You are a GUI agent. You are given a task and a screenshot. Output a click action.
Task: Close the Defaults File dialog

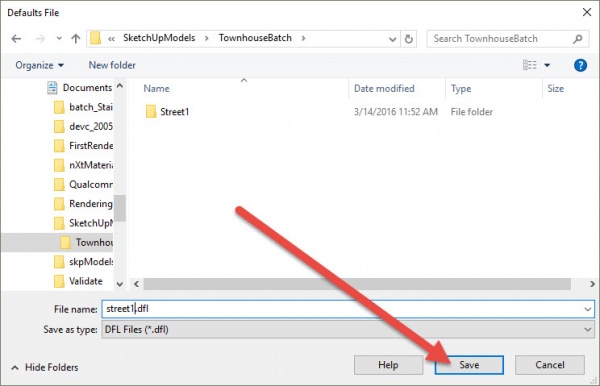click(587, 12)
